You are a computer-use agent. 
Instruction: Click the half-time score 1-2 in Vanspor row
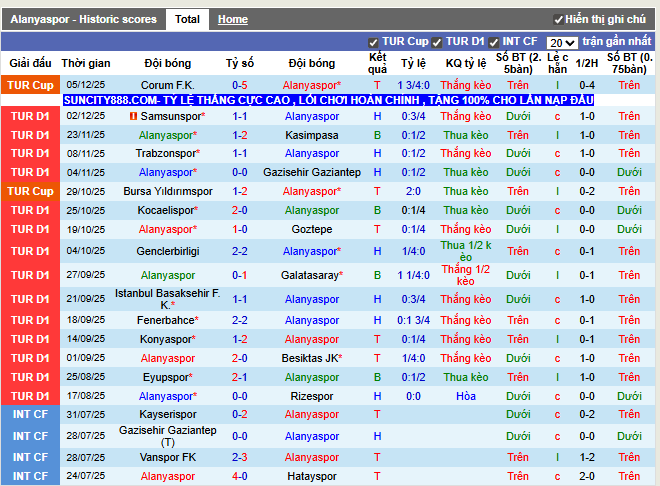click(x=587, y=457)
